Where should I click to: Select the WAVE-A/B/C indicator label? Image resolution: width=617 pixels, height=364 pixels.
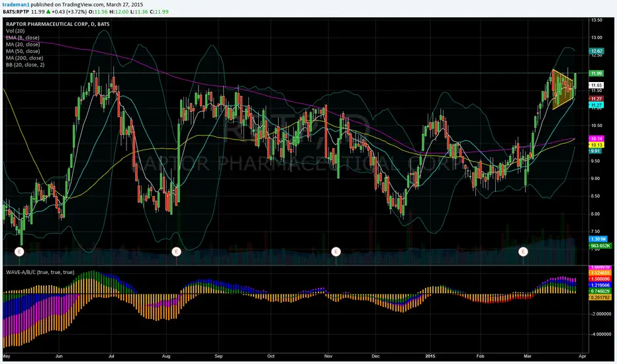coord(40,272)
